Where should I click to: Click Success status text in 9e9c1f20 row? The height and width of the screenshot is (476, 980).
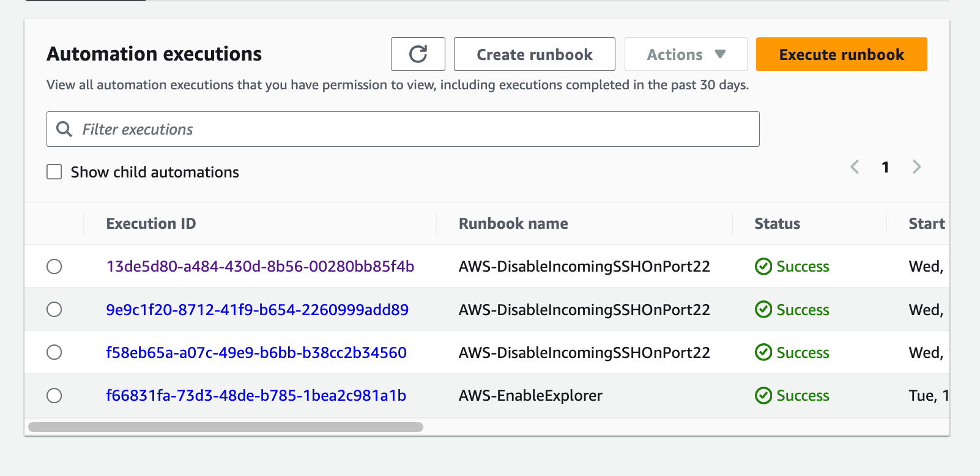(803, 310)
